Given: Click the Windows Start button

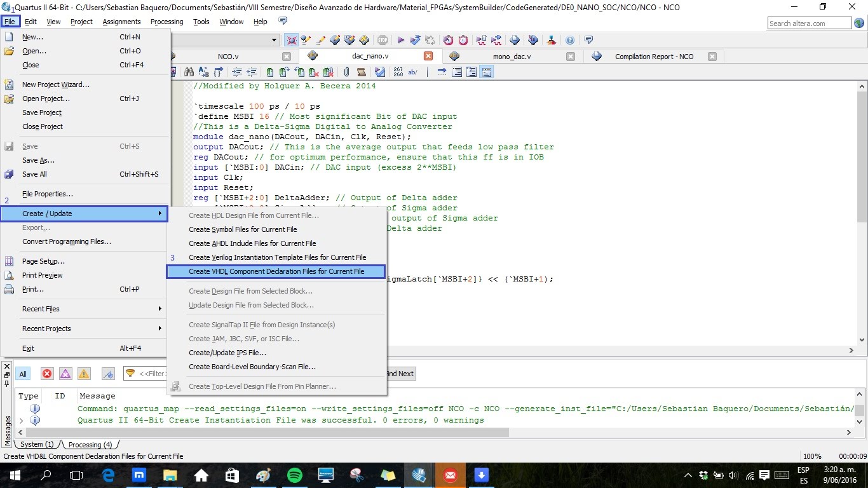Looking at the screenshot, I should click(15, 475).
